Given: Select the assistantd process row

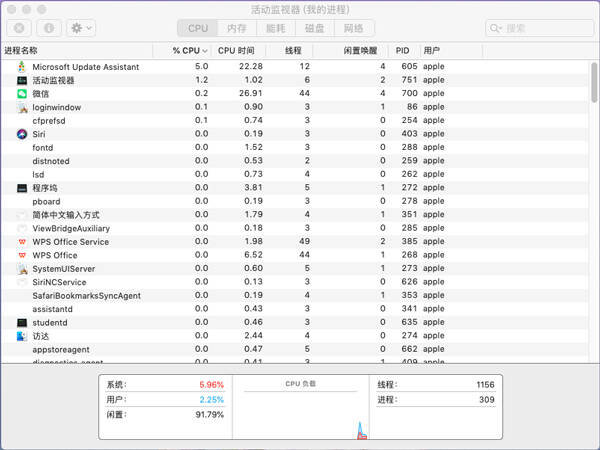Looking at the screenshot, I should (x=295, y=309).
